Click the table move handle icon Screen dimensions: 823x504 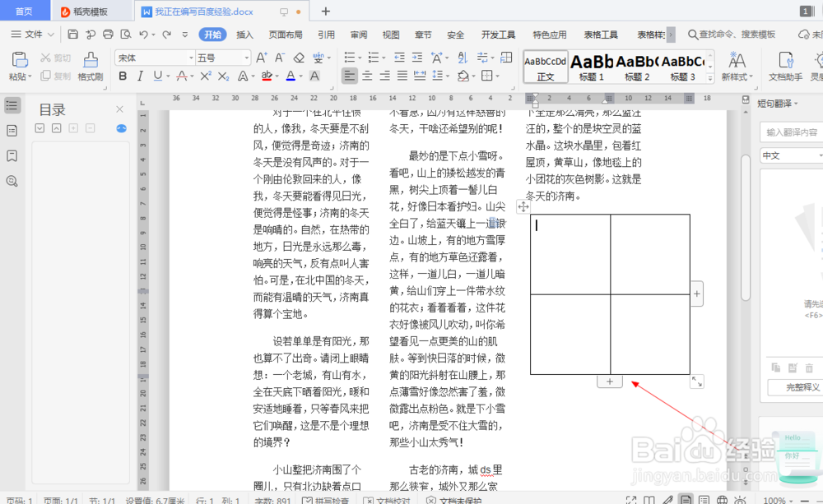point(523,206)
